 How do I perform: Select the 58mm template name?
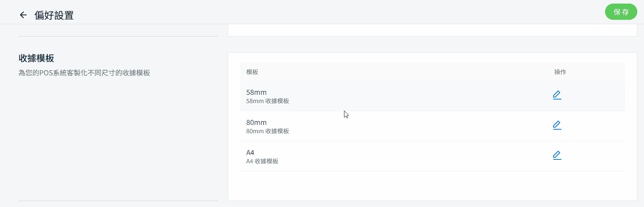(256, 92)
